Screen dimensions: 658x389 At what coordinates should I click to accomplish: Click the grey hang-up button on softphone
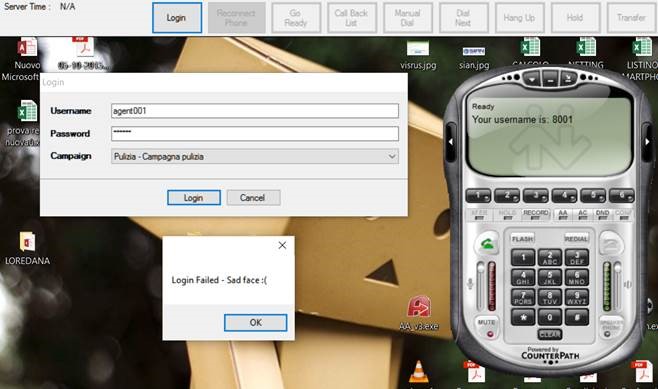[610, 243]
